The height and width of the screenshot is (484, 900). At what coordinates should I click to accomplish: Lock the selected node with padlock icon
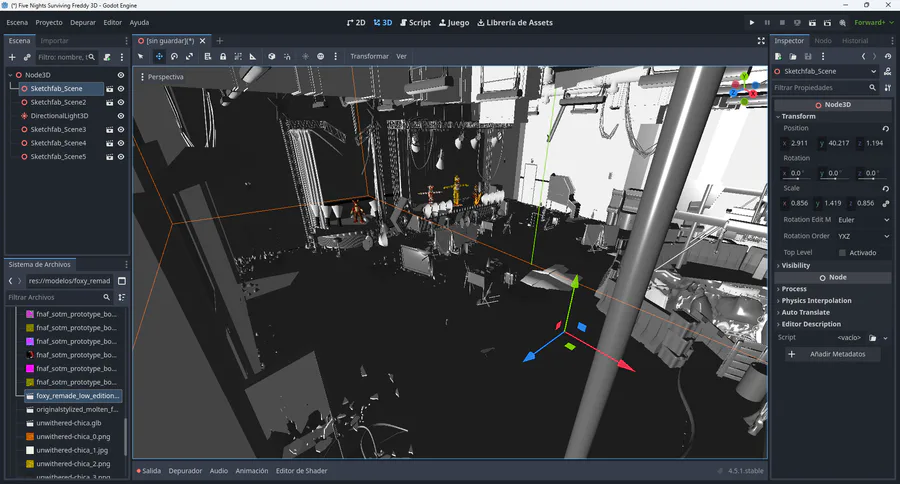pyautogui.click(x=223, y=56)
